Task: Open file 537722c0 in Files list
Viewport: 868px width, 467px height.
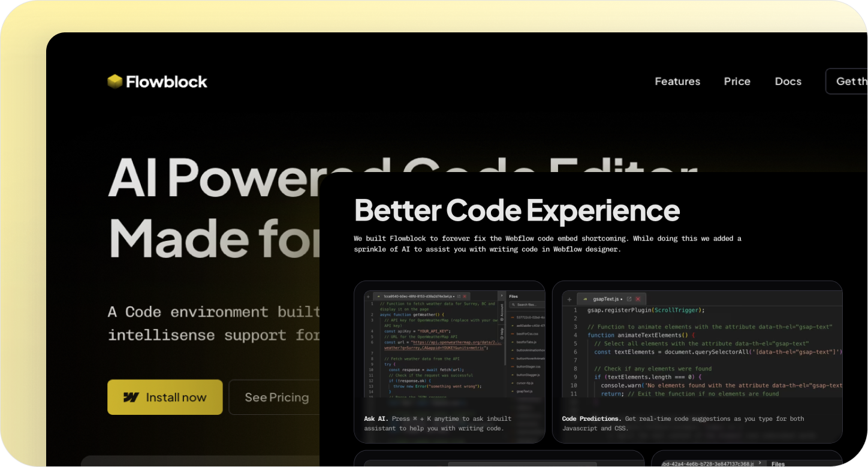Action: click(527, 318)
